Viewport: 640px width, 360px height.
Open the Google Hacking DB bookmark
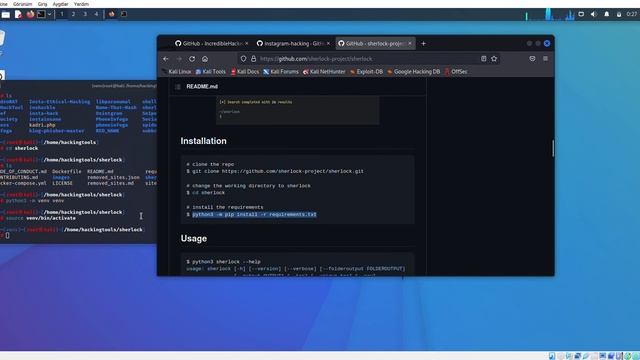[413, 71]
